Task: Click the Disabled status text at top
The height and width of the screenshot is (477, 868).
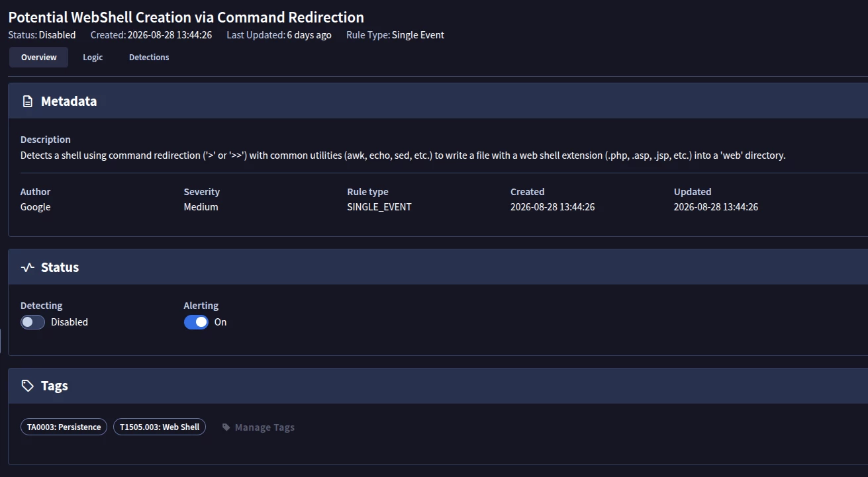Action: pyautogui.click(x=57, y=35)
